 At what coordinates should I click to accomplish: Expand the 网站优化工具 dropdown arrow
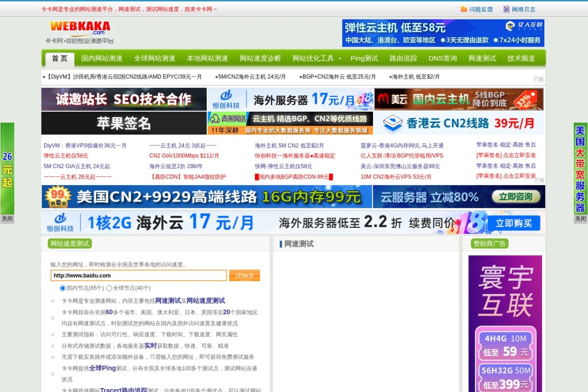[340, 59]
